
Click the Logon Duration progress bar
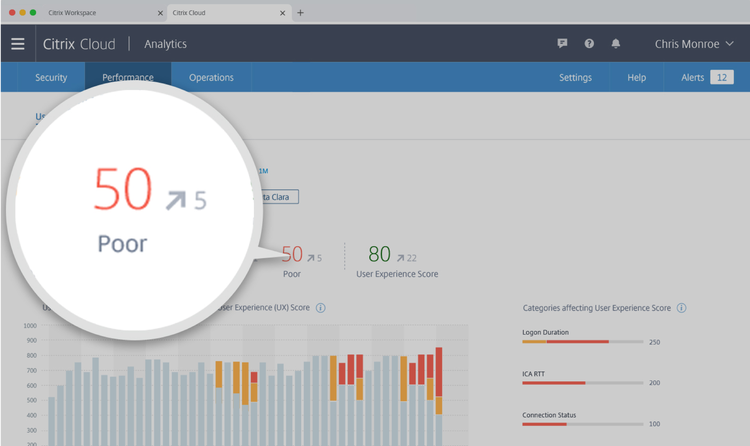tap(583, 342)
